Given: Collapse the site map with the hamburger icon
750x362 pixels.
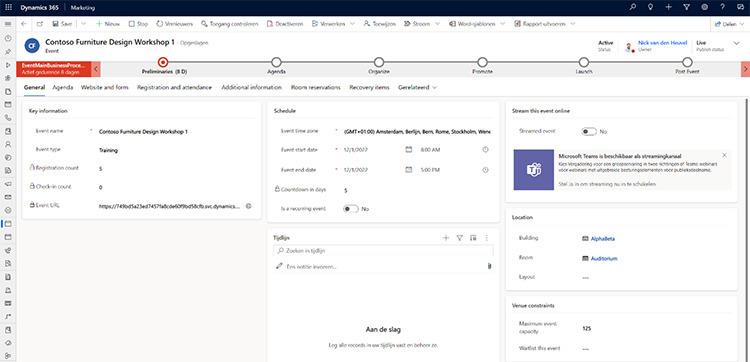Looking at the screenshot, I should point(8,24).
